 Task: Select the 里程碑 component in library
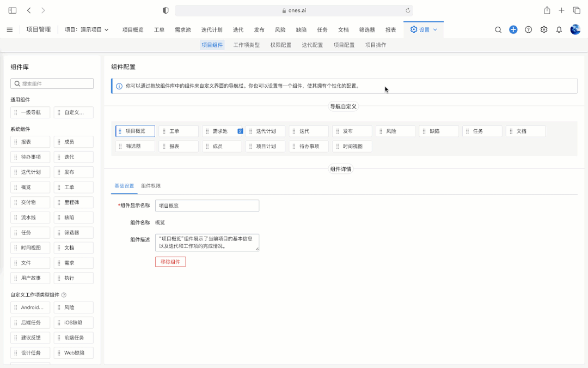coord(73,202)
